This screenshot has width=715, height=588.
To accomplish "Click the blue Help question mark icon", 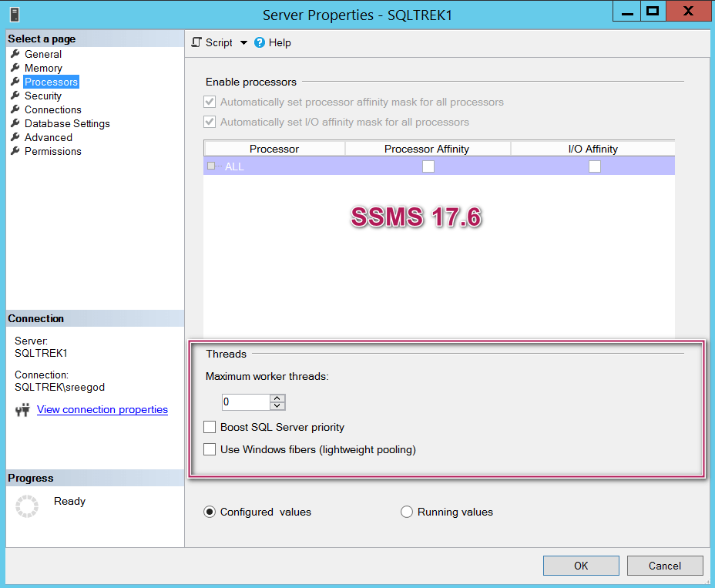I will pos(260,42).
